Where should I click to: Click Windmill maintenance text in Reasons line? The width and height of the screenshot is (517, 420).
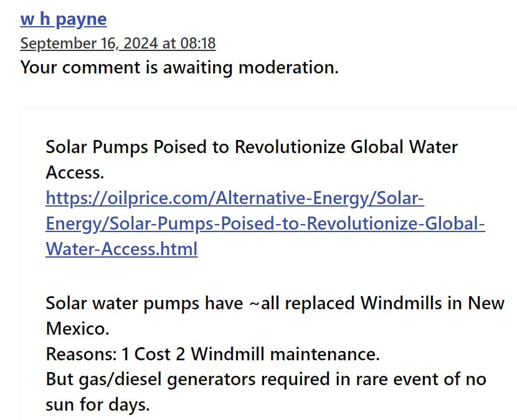coord(285,355)
